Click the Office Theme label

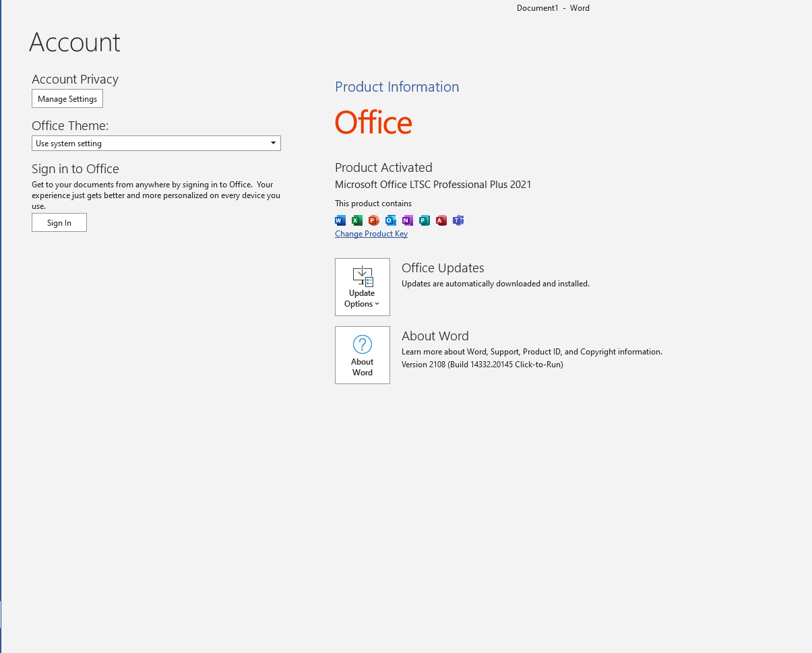[70, 126]
